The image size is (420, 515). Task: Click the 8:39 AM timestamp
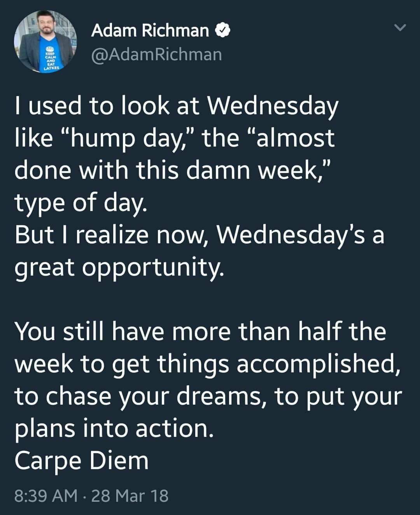coord(46,496)
